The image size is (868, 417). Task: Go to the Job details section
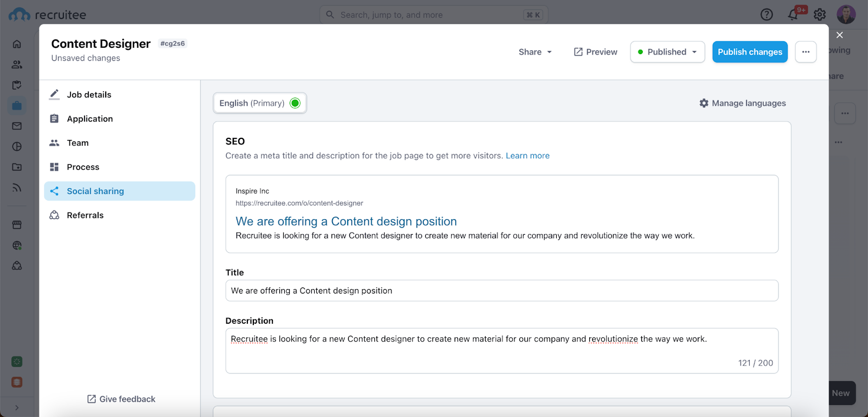(x=89, y=94)
